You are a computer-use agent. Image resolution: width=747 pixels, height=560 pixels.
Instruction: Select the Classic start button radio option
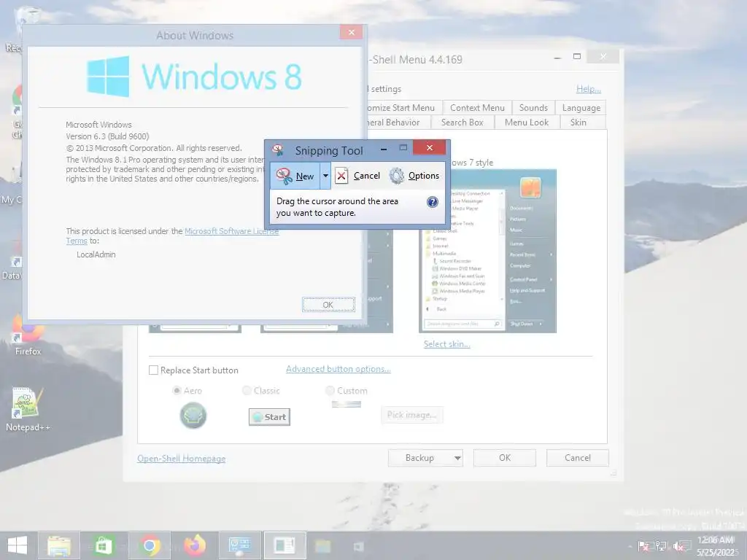point(247,391)
